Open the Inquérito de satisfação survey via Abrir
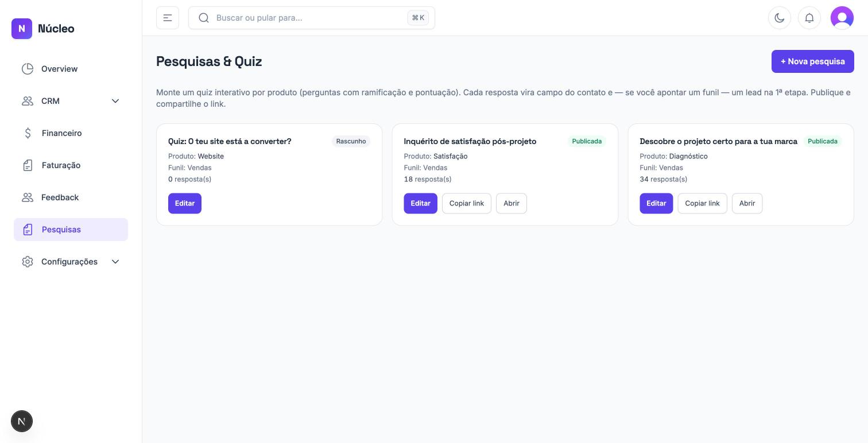 511,203
